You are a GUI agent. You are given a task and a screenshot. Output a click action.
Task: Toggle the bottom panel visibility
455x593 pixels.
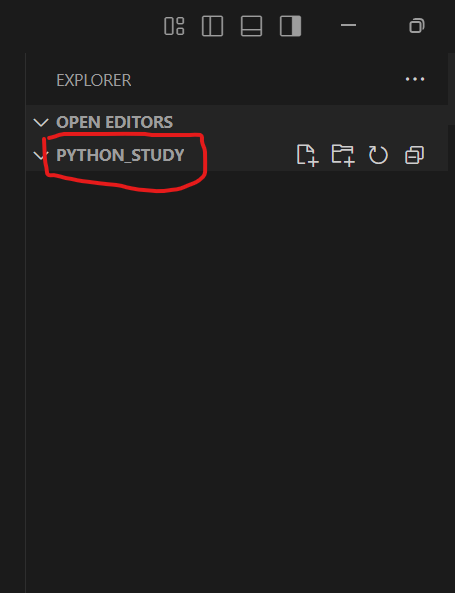click(x=252, y=26)
